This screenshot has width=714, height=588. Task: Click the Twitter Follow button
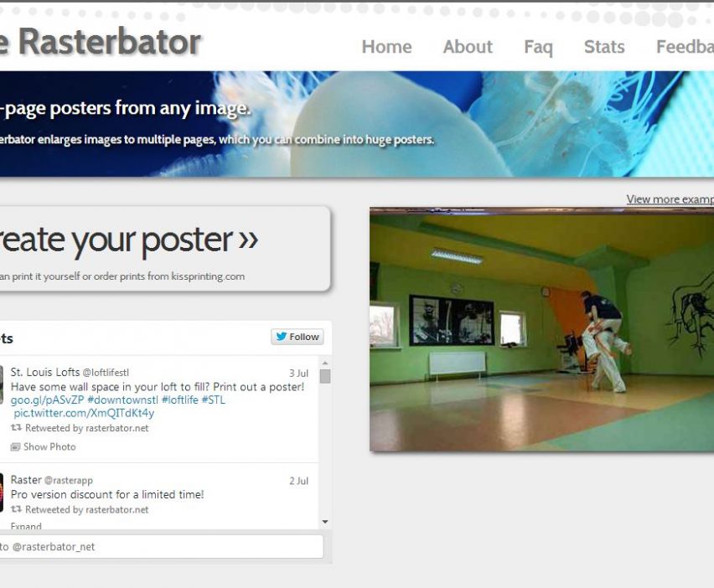[x=297, y=337]
